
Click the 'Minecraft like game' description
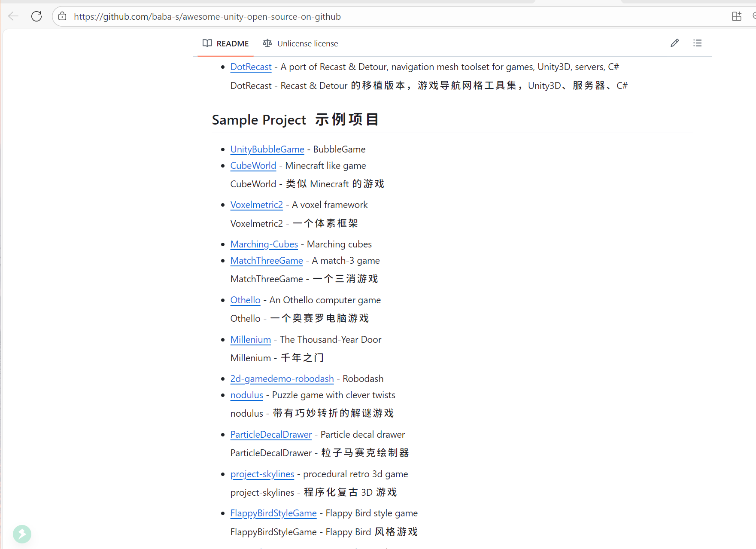pyautogui.click(x=325, y=165)
